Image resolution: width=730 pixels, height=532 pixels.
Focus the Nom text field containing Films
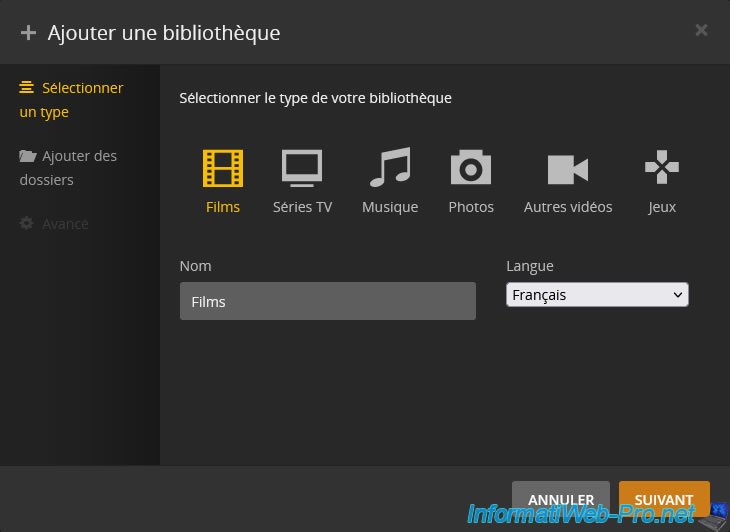point(327,301)
